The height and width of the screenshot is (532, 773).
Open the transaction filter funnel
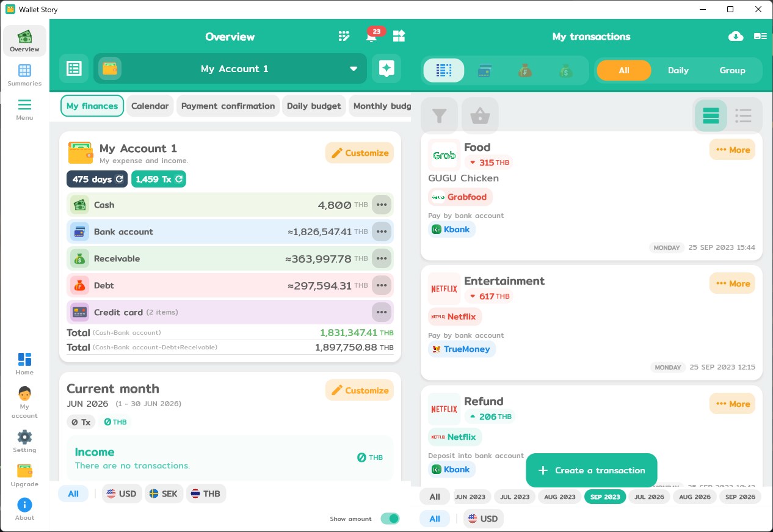click(439, 115)
